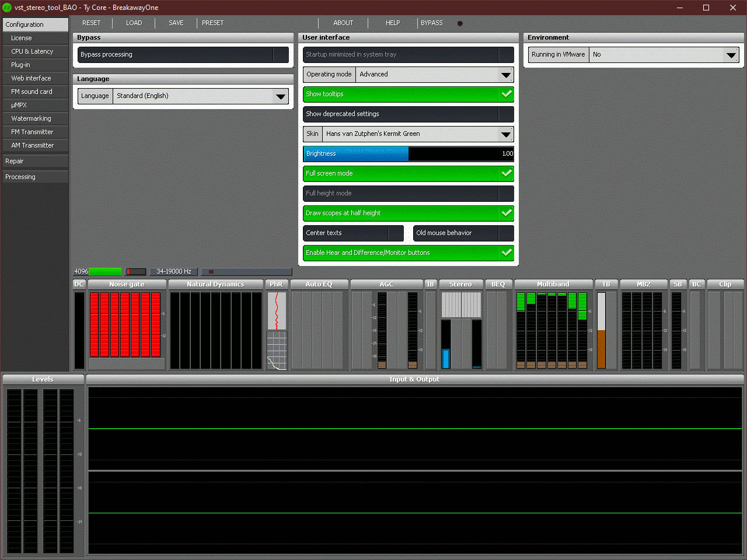Toggle Bypass processing

(183, 55)
